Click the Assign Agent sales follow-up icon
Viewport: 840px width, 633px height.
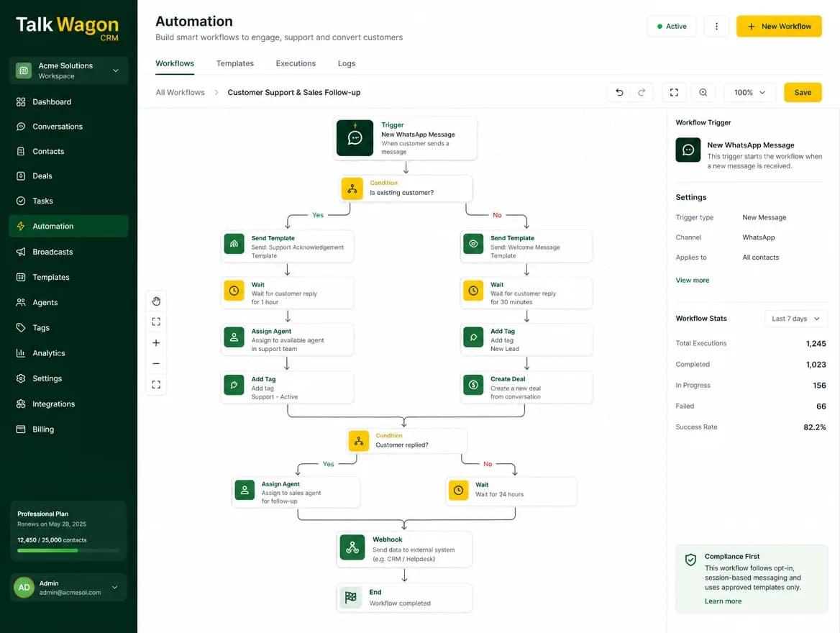[x=245, y=490]
